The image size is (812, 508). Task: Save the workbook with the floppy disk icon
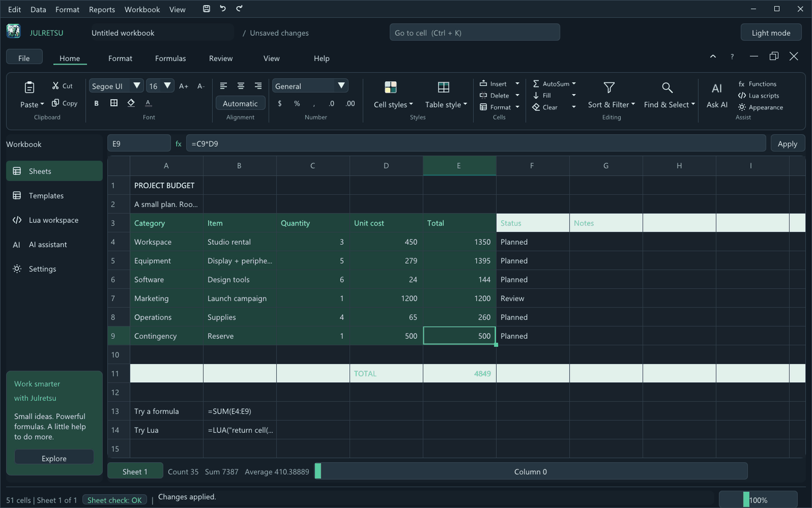(x=206, y=9)
